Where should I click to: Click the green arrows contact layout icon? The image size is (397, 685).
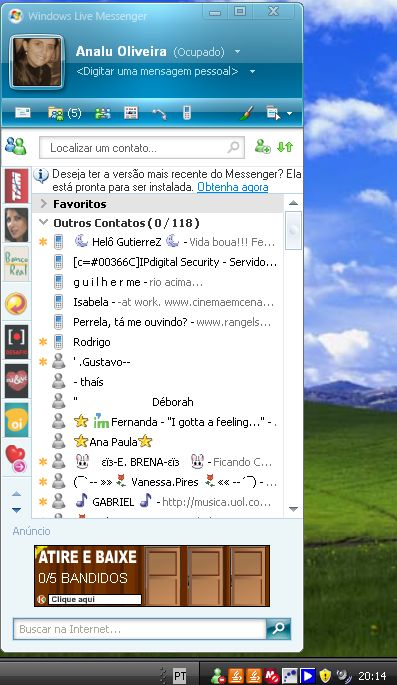(285, 147)
